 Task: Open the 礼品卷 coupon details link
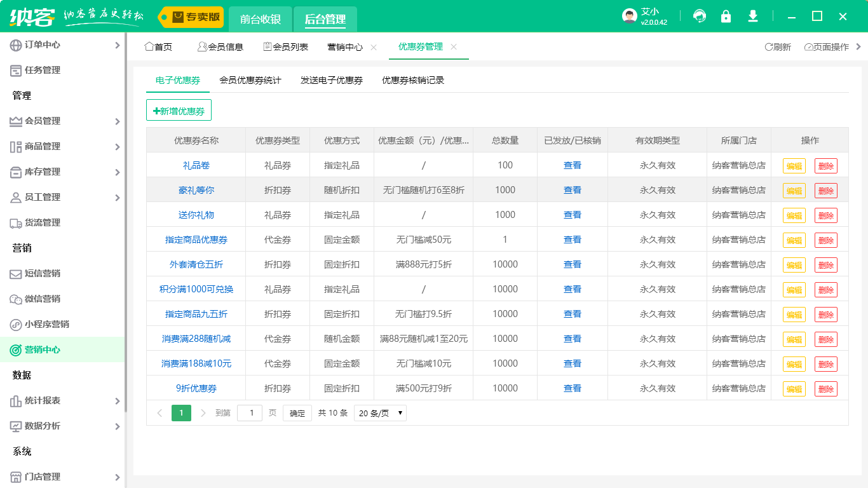(196, 165)
